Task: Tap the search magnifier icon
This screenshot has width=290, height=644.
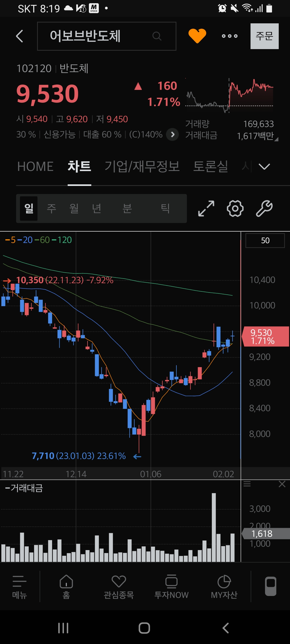Action: pyautogui.click(x=157, y=36)
